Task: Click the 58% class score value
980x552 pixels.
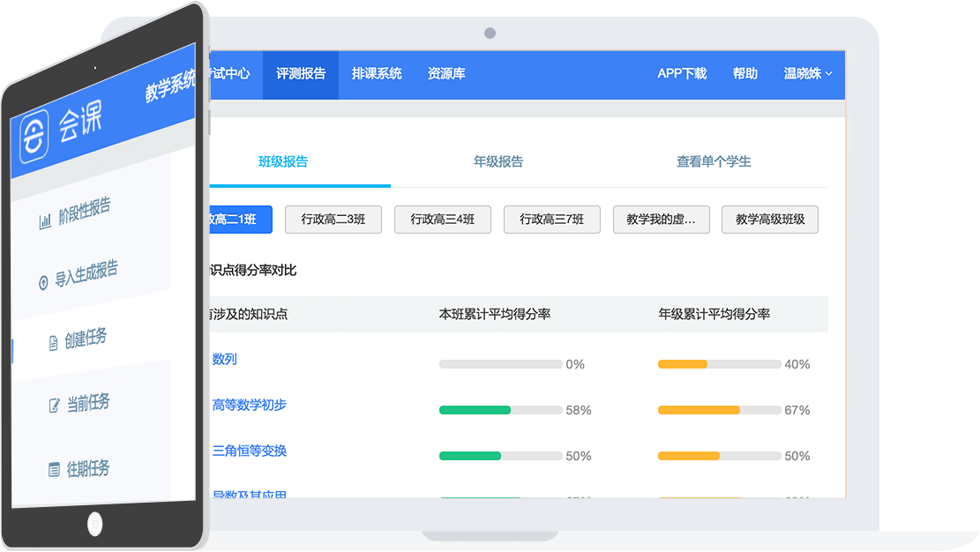Action: [578, 410]
